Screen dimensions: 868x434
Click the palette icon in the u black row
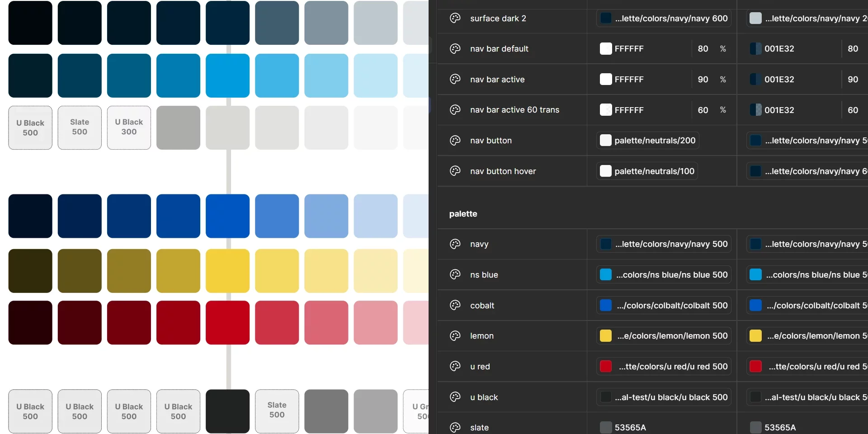click(x=455, y=397)
